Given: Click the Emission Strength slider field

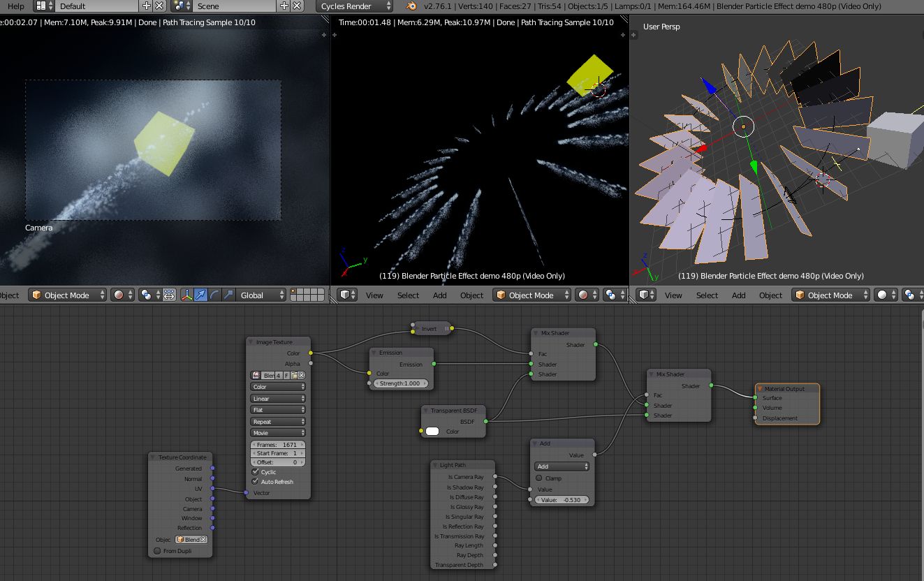Looking at the screenshot, I should coord(400,383).
